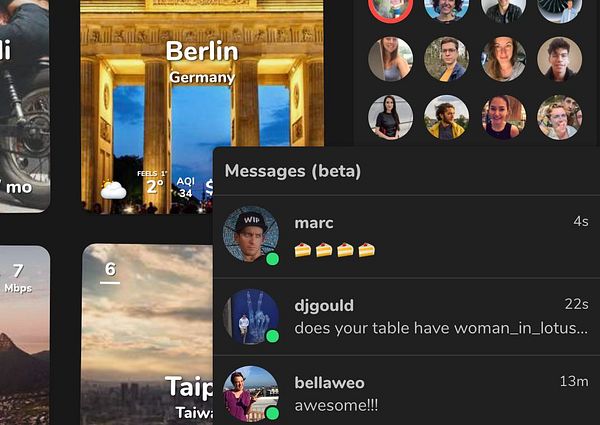The height and width of the screenshot is (425, 600).
Task: Open marc's profile picture with WIP cap
Action: (x=251, y=234)
